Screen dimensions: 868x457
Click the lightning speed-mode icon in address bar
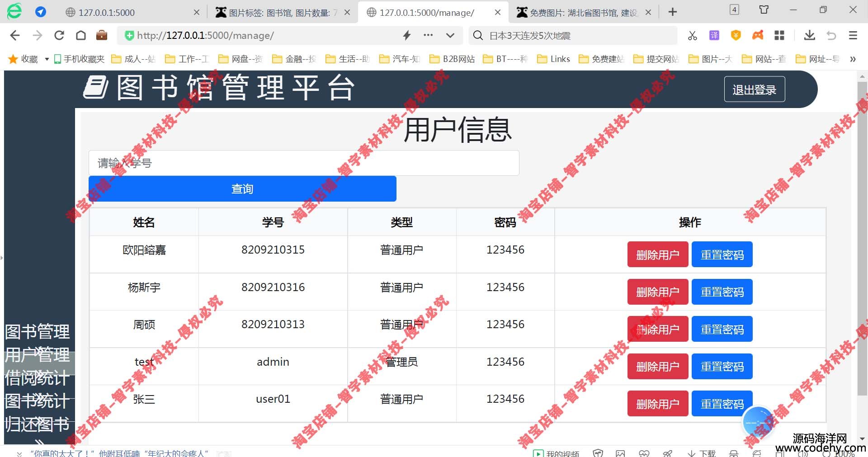407,35
